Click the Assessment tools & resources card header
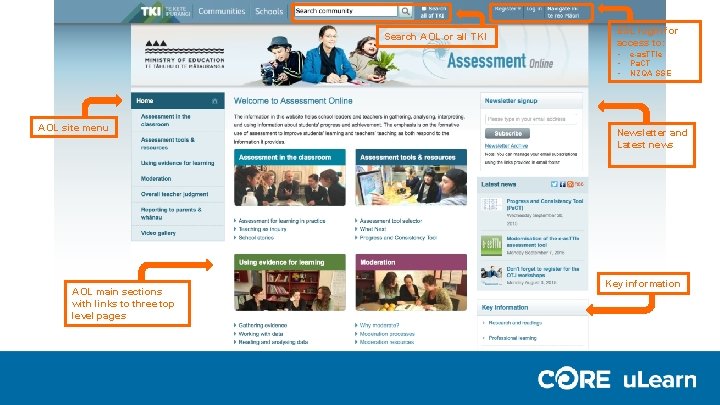Viewport: 720px width, 405px height. click(411, 157)
